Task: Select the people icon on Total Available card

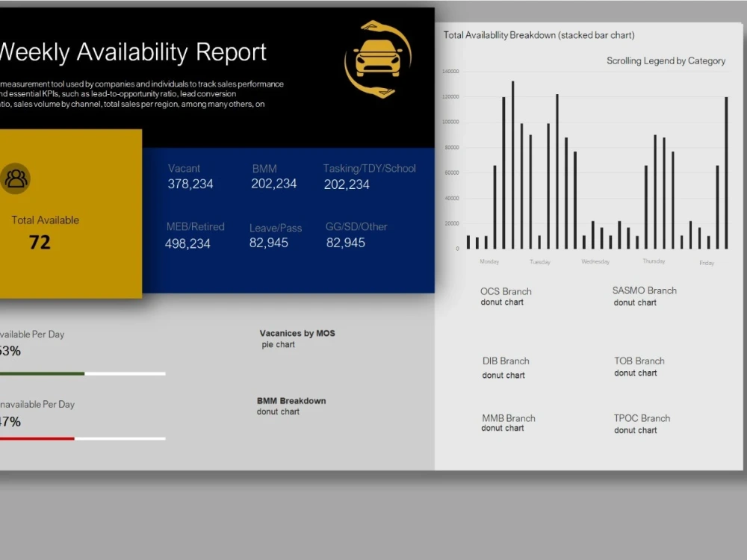Action: [16, 178]
